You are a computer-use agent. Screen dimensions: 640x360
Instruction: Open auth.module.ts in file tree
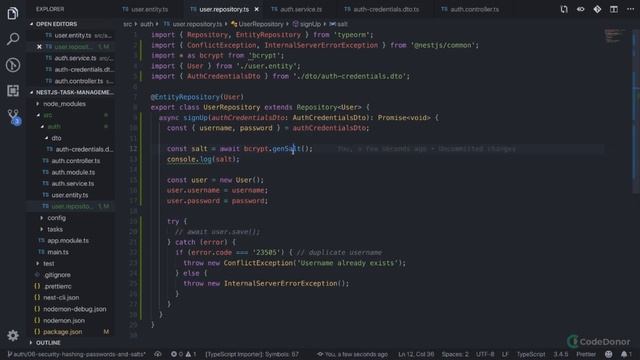click(x=73, y=172)
